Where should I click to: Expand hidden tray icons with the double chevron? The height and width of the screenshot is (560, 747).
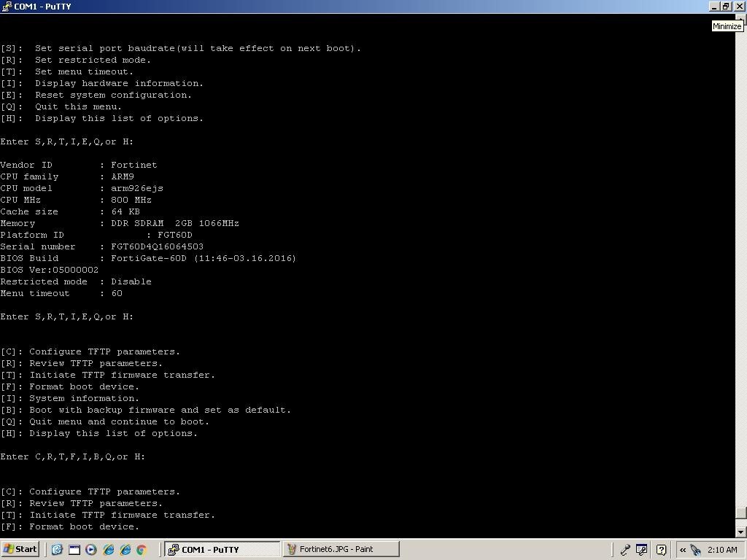pyautogui.click(x=683, y=550)
